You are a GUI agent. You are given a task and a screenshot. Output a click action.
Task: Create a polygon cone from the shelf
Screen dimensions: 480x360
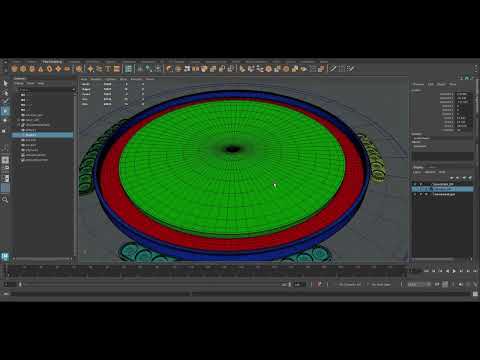point(41,69)
